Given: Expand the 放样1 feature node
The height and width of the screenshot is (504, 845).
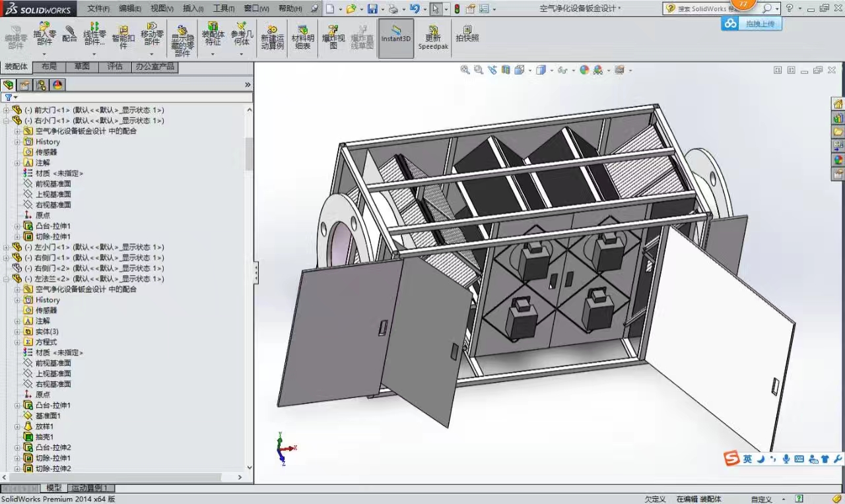Looking at the screenshot, I should (x=18, y=427).
